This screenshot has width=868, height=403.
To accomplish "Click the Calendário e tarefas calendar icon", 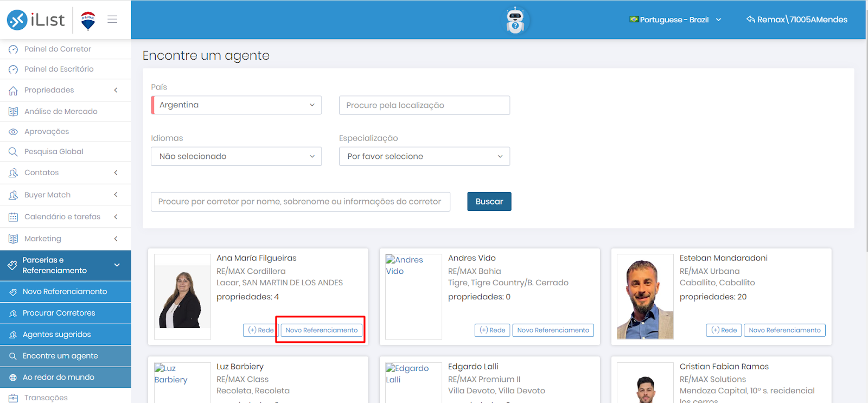I will [x=13, y=217].
